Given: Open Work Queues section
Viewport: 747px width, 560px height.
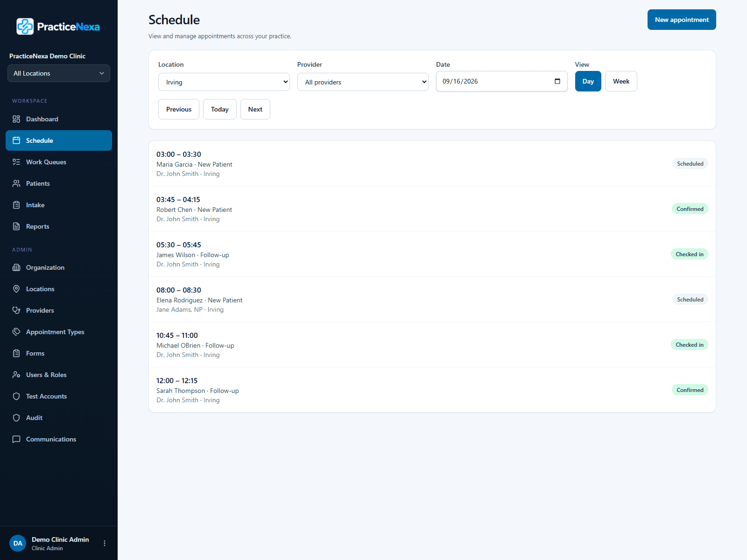Looking at the screenshot, I should (x=59, y=162).
